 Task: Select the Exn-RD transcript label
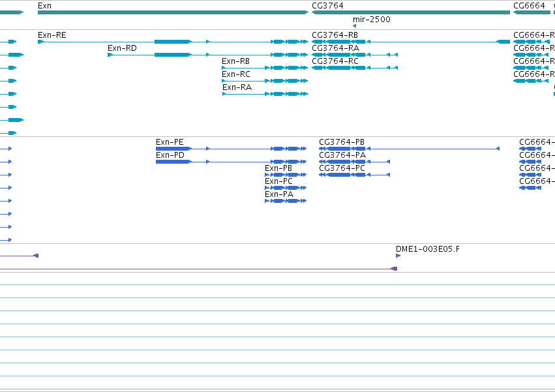[x=122, y=48]
